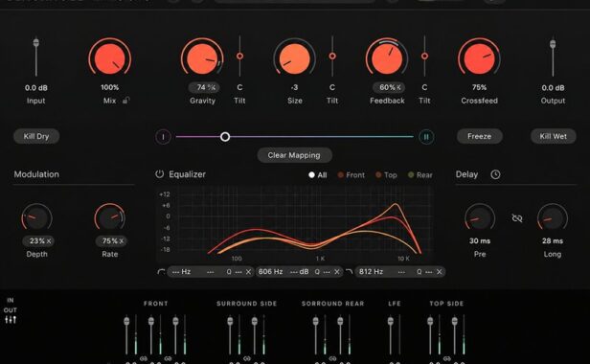
Task: Clear the 812 Hz band X
Action: 439,272
